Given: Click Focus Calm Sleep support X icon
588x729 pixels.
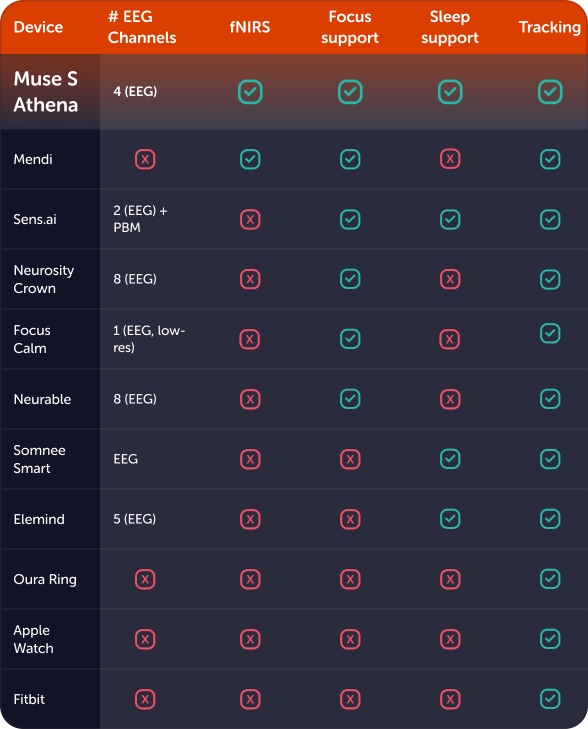Looking at the screenshot, I should coord(450,339).
